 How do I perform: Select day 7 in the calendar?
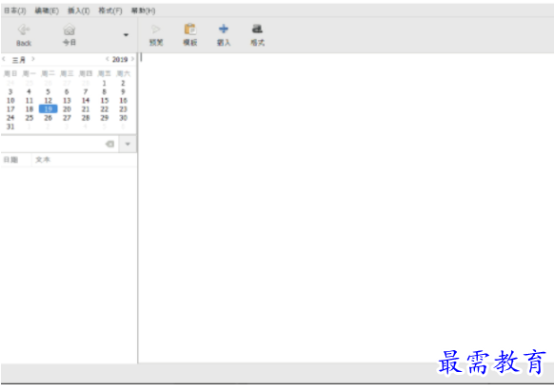(x=86, y=92)
